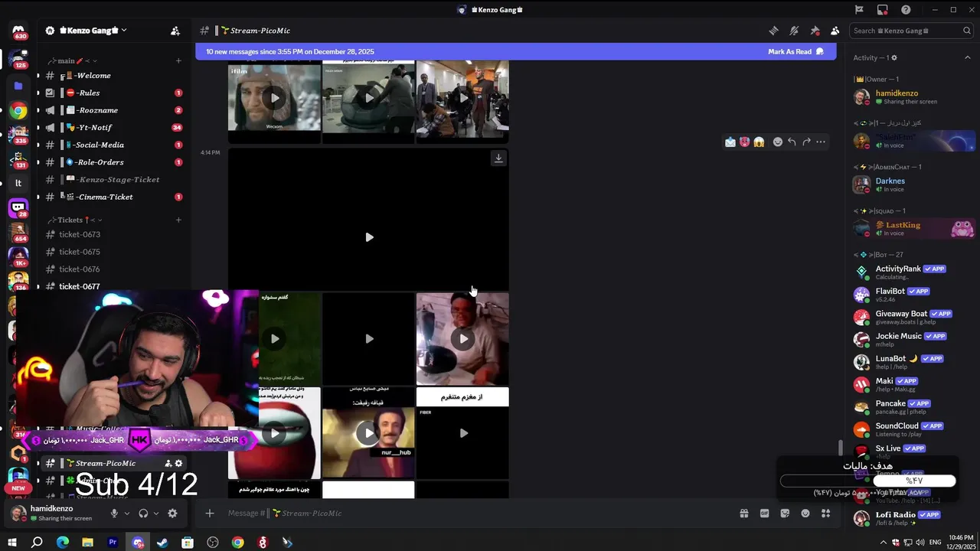Image resolution: width=980 pixels, height=551 pixels.
Task: Open Add Reaction smiley in message toolbar
Action: click(778, 142)
